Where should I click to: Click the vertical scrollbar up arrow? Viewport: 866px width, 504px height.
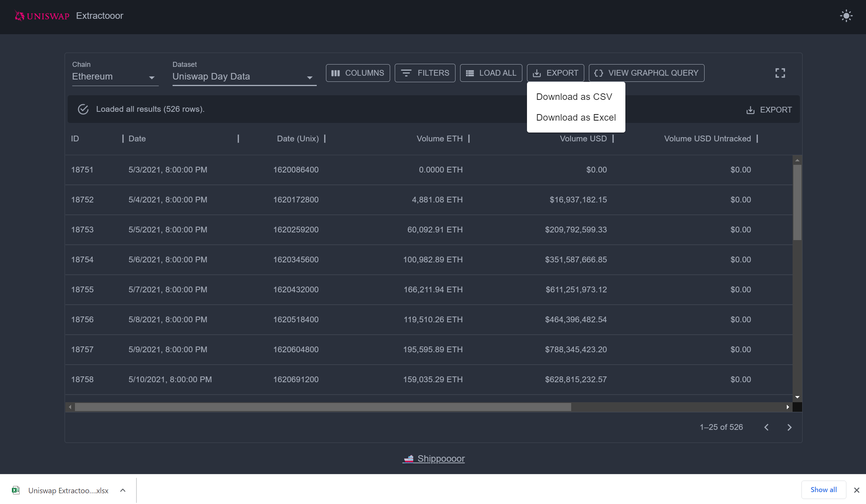797,160
